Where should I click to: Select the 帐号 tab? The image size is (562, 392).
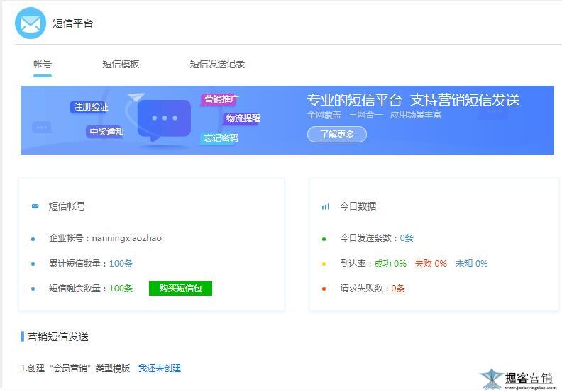(43, 64)
